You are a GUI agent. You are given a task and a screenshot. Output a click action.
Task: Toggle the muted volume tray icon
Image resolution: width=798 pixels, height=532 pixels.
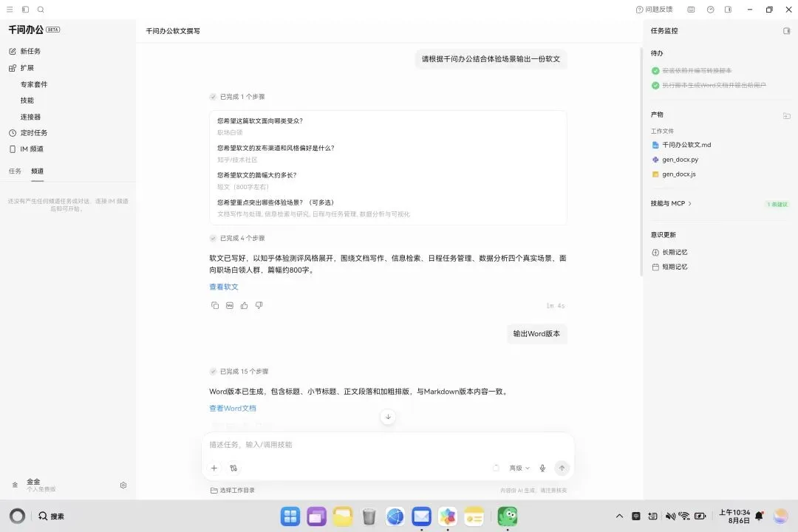(x=670, y=516)
